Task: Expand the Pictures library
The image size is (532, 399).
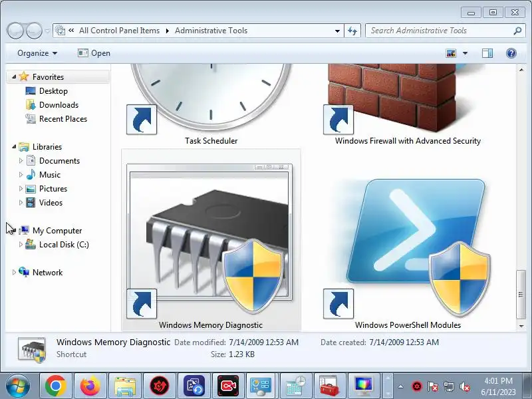Action: pos(21,188)
